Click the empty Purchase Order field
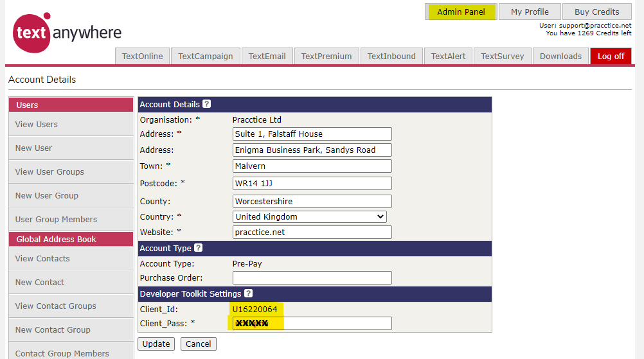This screenshot has height=359, width=644. [312, 278]
